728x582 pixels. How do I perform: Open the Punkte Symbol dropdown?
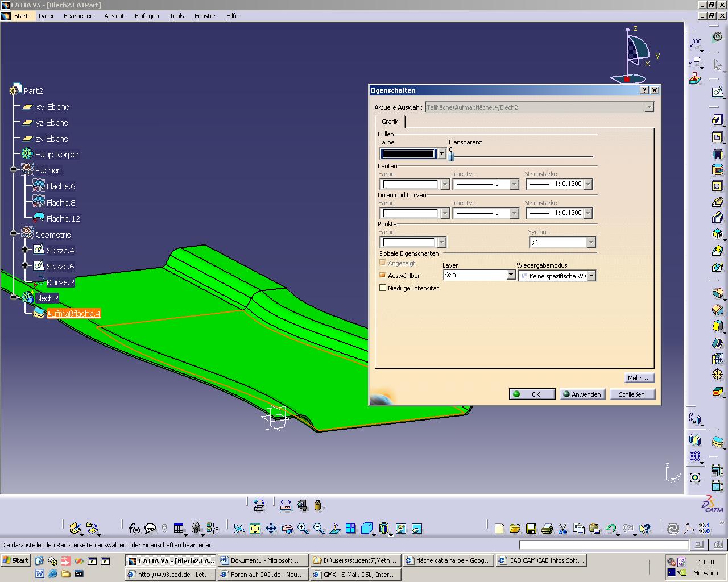pyautogui.click(x=591, y=243)
